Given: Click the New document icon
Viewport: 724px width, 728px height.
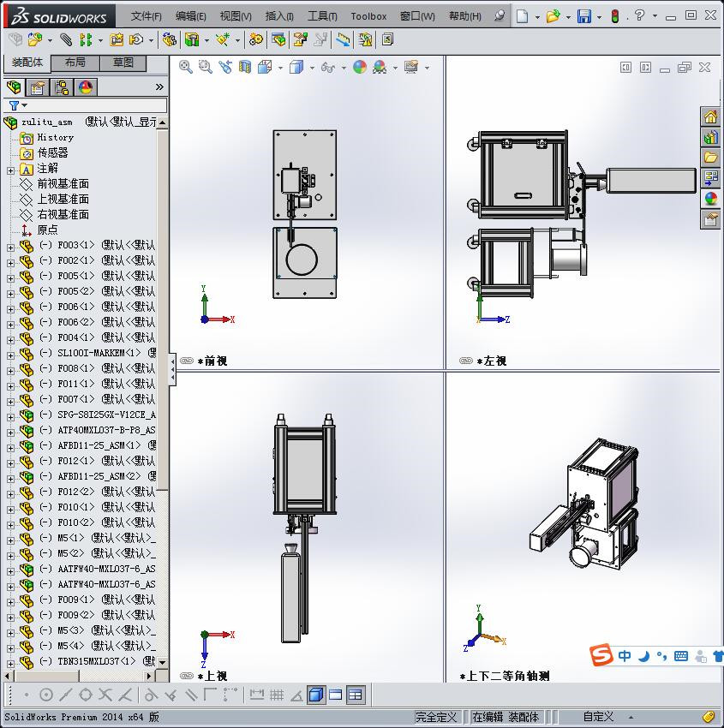Looking at the screenshot, I should (x=523, y=16).
